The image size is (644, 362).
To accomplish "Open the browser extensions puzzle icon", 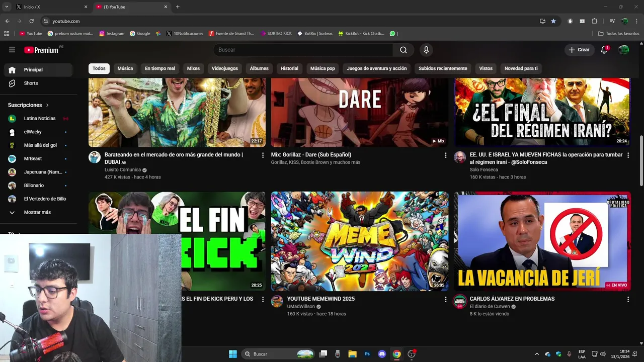I will tap(594, 21).
